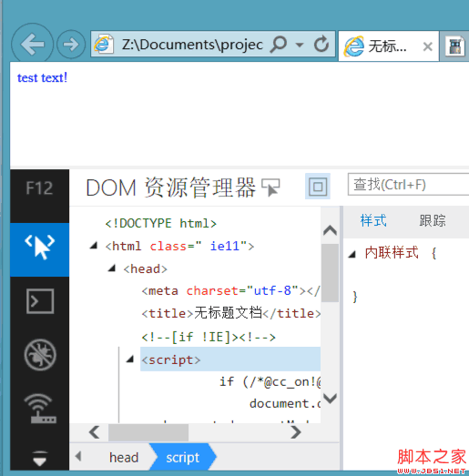The image size is (469, 476).
Task: Select the 样式 tab
Action: [x=373, y=220]
